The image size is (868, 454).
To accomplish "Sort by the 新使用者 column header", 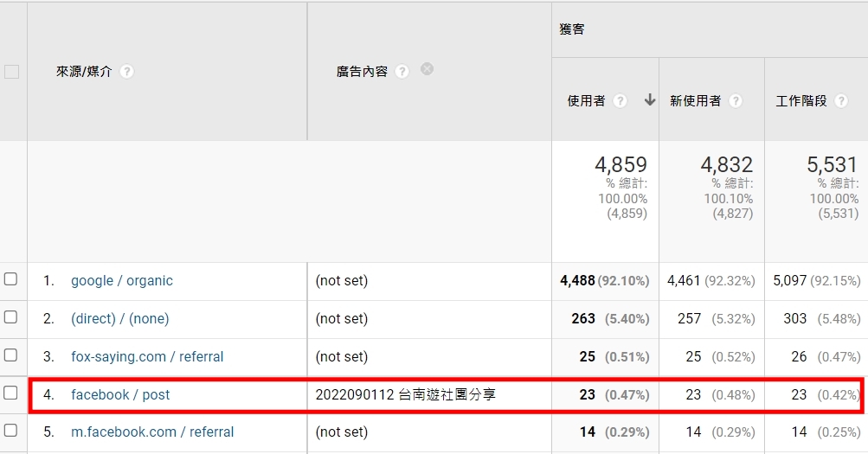I will point(695,101).
